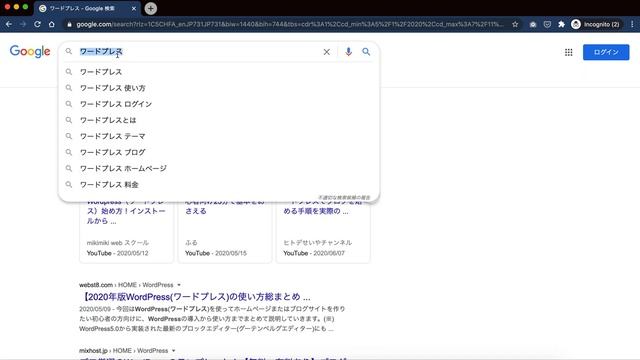The width and height of the screenshot is (640, 360).
Task: Reload the page with refresh icon
Action: [37, 24]
